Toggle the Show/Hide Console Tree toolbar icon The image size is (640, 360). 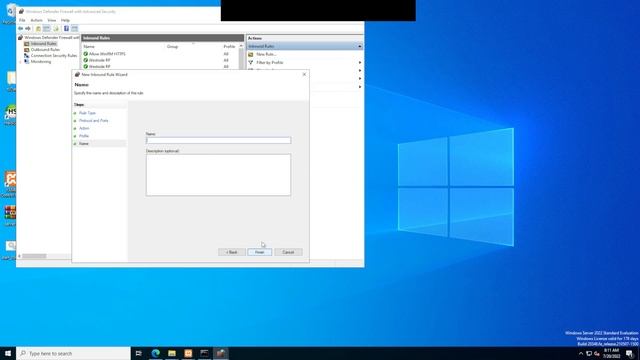click(x=47, y=29)
